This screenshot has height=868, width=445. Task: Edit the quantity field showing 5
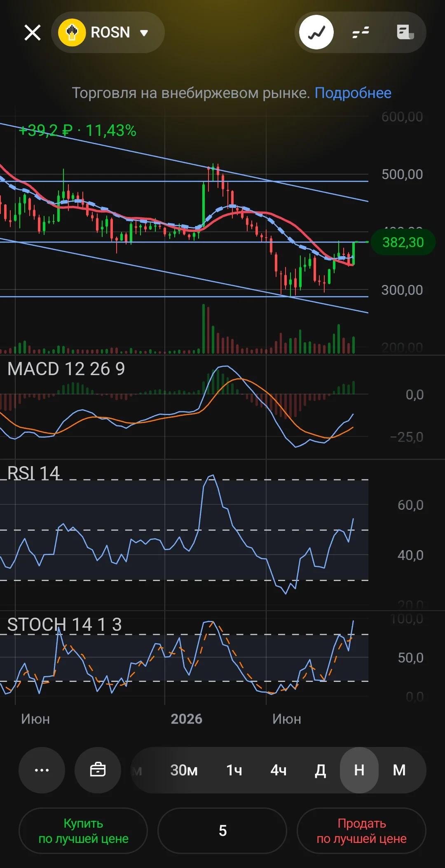tap(222, 831)
